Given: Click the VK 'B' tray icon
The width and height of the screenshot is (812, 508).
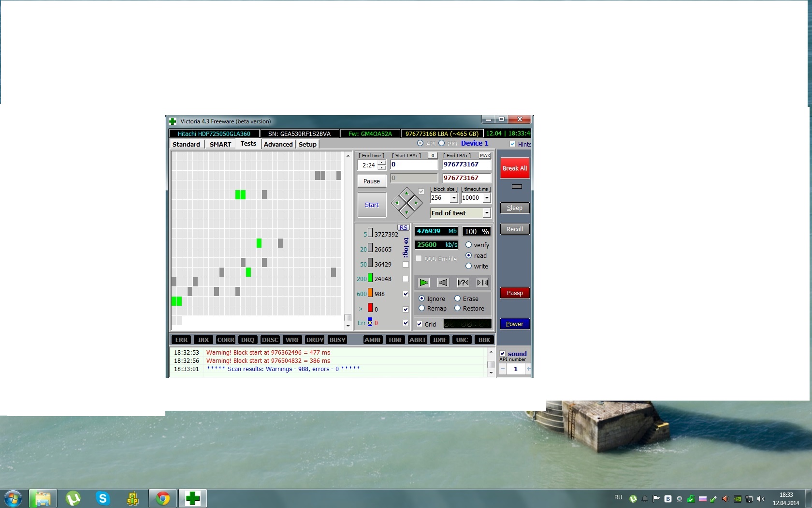Looking at the screenshot, I should pyautogui.click(x=668, y=499).
